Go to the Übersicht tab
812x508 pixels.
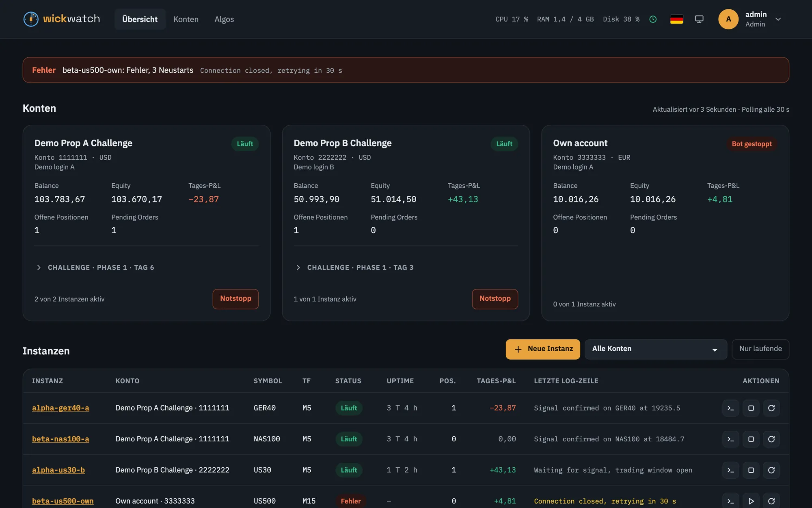pos(140,19)
